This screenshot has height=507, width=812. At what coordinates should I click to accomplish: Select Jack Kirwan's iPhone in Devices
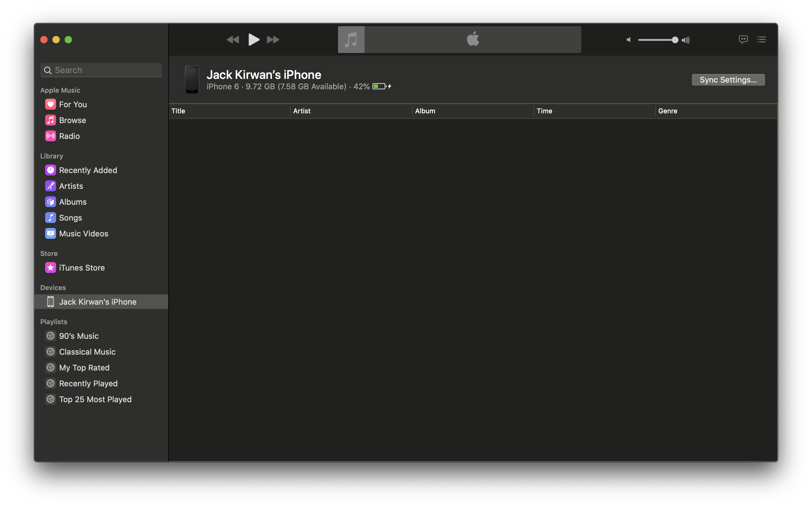point(101,302)
